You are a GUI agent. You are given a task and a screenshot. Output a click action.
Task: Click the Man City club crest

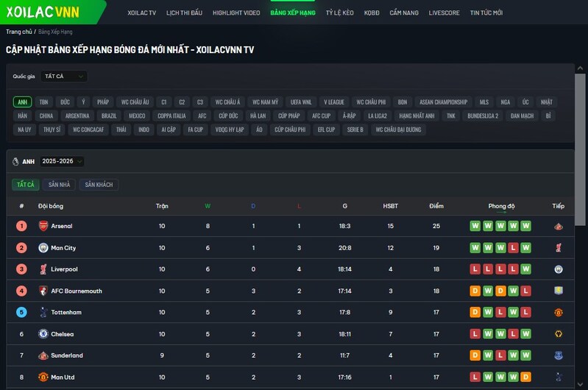click(x=43, y=248)
